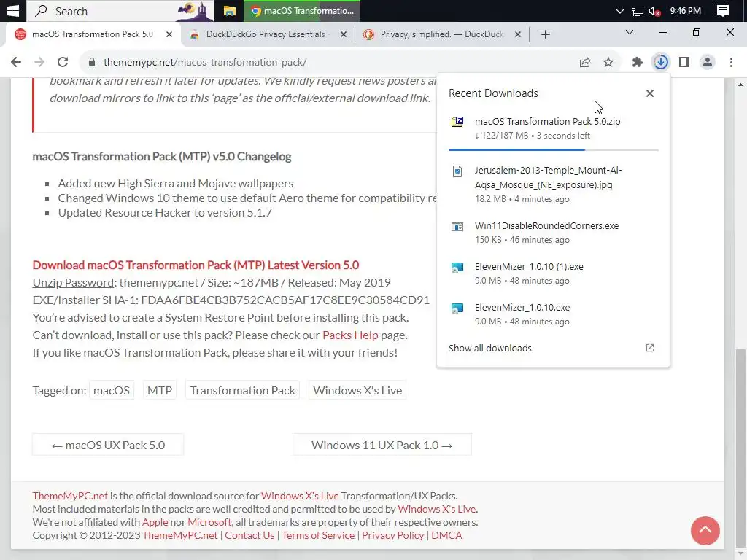This screenshot has width=747, height=560.
Task: Open the profile avatar icon
Action: (x=708, y=62)
